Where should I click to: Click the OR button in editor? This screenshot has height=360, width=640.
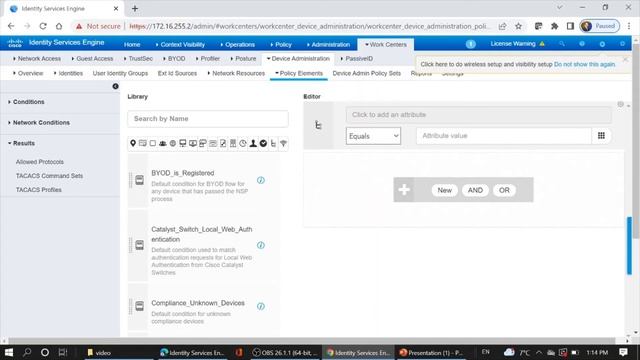point(504,190)
